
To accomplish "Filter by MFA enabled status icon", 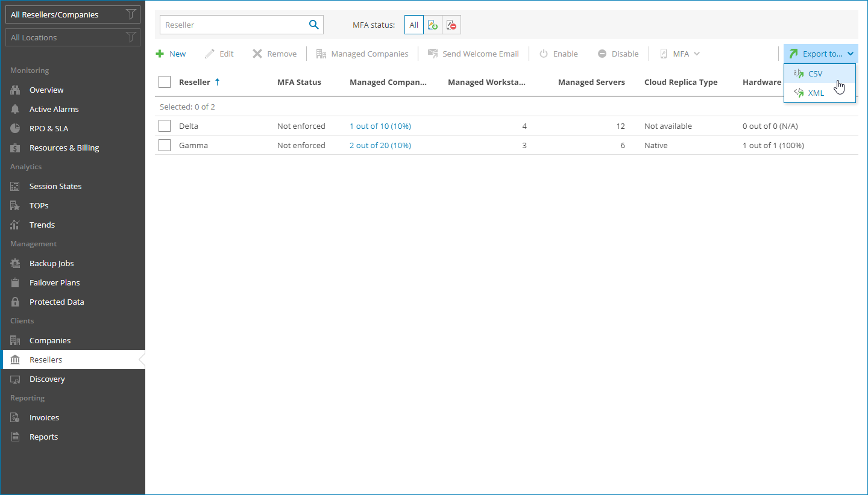I will [x=433, y=25].
